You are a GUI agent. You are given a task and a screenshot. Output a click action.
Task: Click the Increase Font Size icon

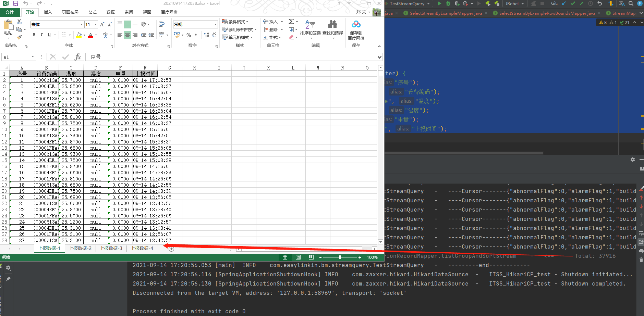pos(102,25)
